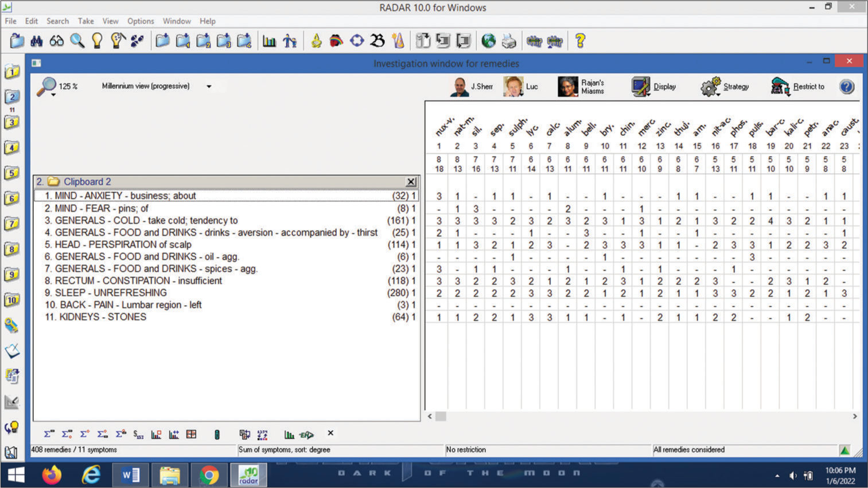The height and width of the screenshot is (488, 868).
Task: Click the magnifying glass find icon in toolbar
Action: point(77,41)
